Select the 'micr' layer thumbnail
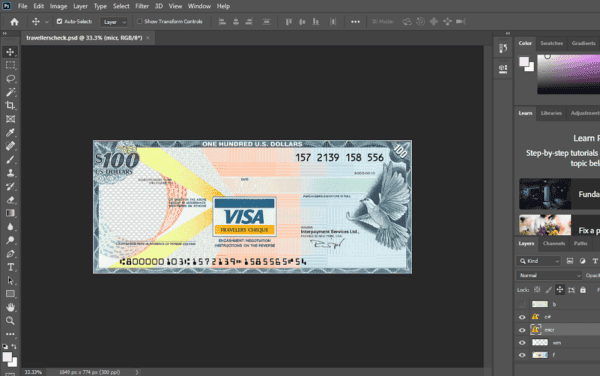The image size is (600, 376). pyautogui.click(x=535, y=330)
